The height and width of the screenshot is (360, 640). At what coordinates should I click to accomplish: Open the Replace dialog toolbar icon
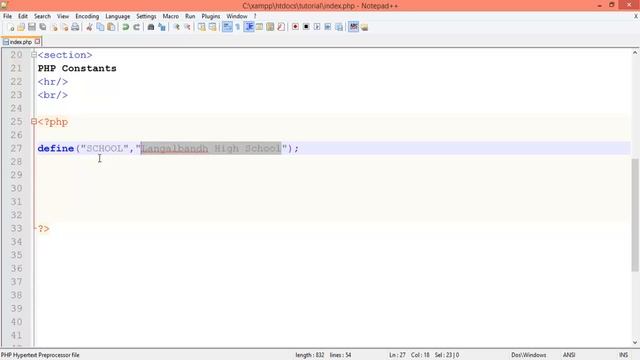pyautogui.click(x=162, y=27)
